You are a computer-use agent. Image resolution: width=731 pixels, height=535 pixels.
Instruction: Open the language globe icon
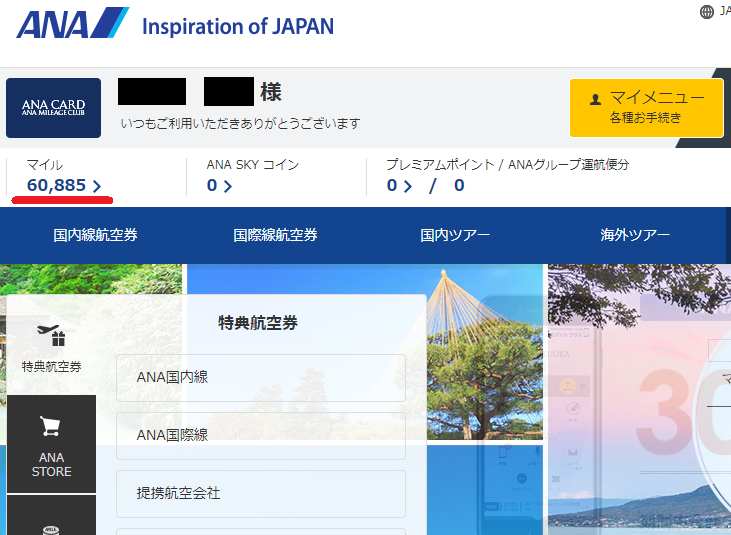click(707, 12)
